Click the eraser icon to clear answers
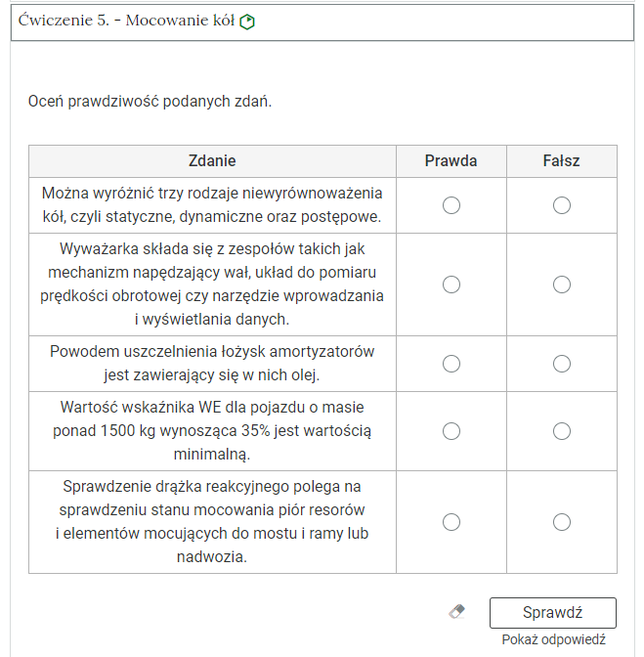Image resolution: width=644 pixels, height=657 pixels. (456, 612)
